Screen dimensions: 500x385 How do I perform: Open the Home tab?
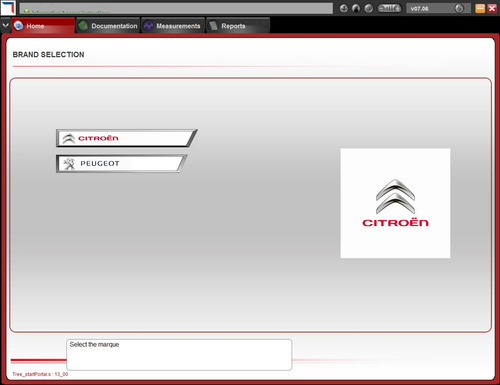click(x=43, y=26)
